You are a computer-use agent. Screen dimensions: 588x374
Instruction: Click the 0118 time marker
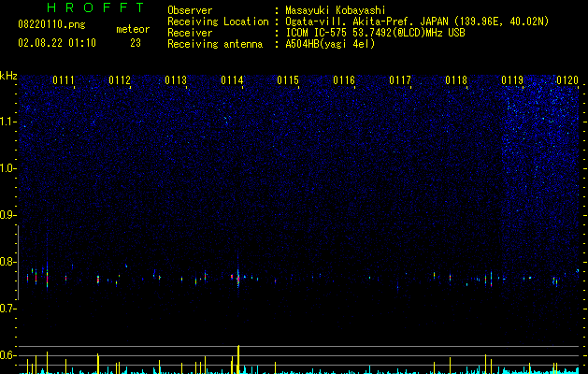[456, 80]
